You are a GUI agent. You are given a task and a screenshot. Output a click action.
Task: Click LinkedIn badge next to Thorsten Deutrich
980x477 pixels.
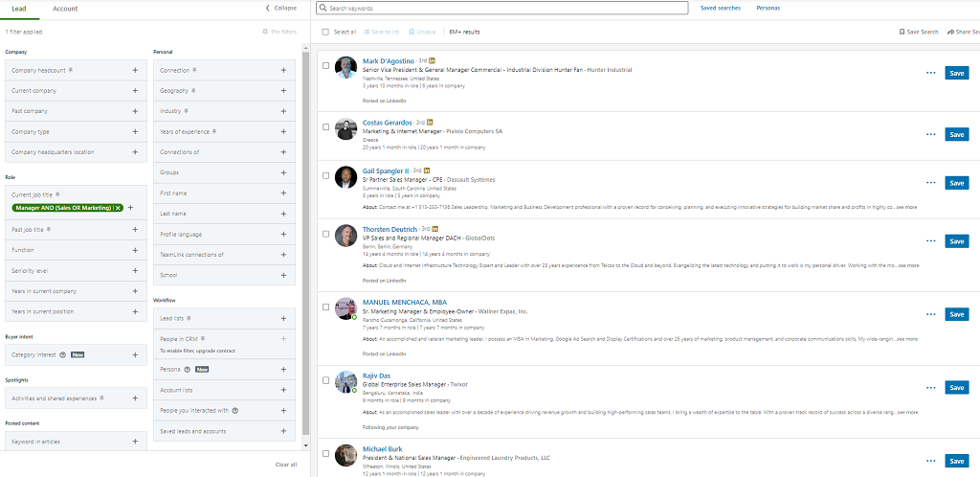click(435, 229)
